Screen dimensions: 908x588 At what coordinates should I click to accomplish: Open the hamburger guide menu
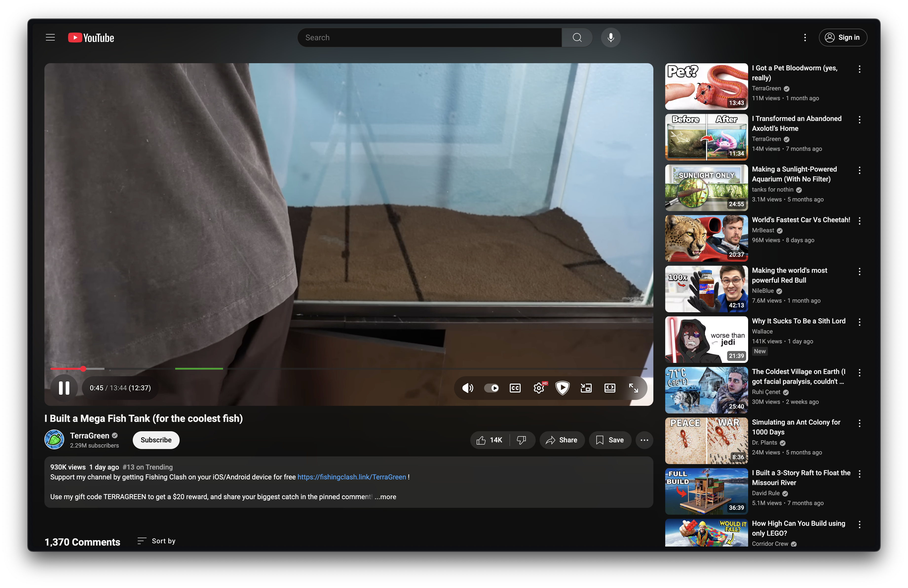click(50, 37)
